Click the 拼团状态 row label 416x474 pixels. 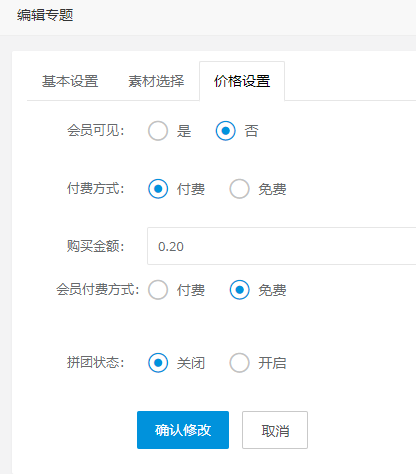click(x=95, y=362)
